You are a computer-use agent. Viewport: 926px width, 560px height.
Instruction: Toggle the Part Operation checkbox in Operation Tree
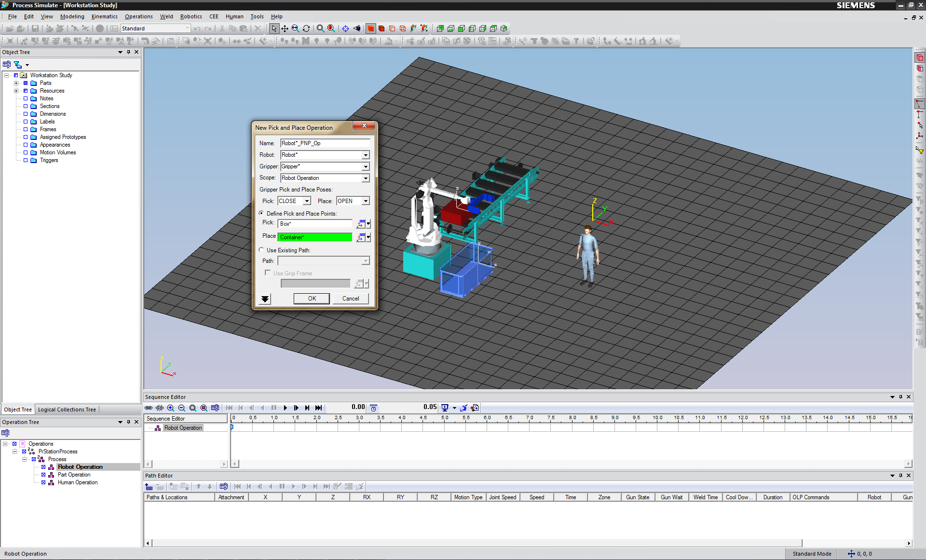tap(43, 475)
